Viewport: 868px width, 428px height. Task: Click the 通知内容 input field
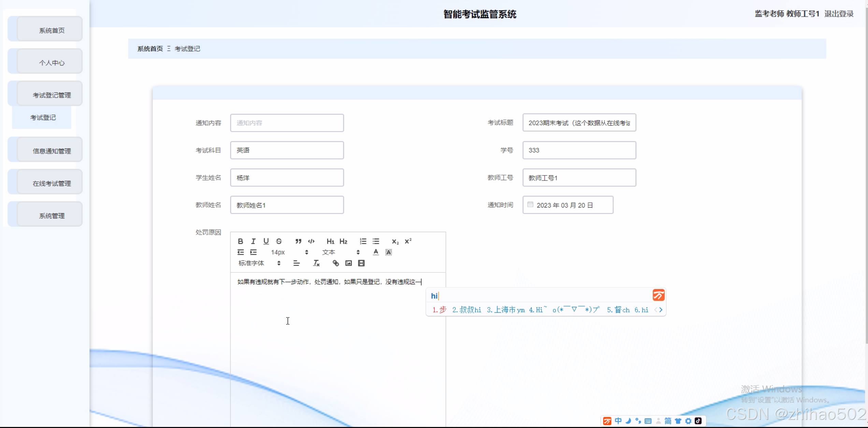[287, 123]
